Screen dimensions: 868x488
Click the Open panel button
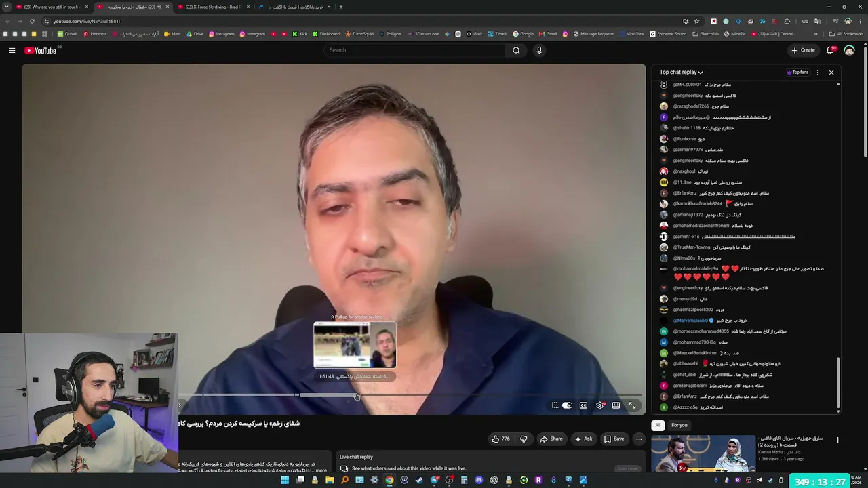[628, 468]
